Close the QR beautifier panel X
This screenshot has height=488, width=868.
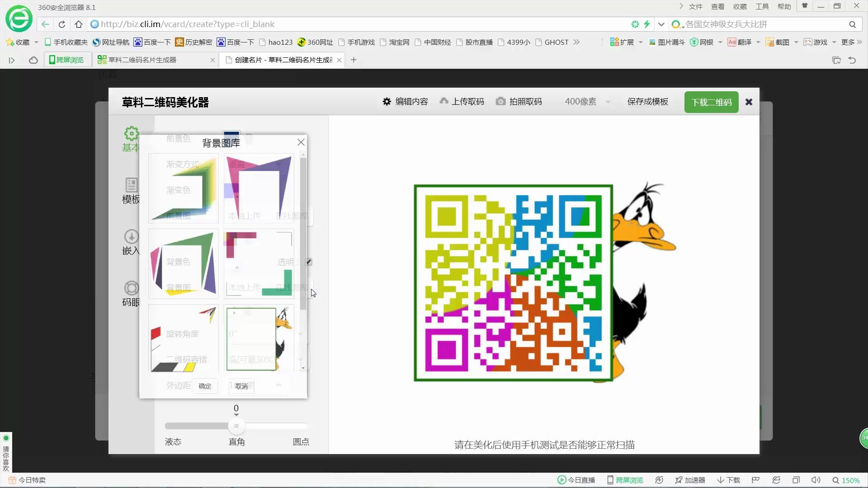749,102
